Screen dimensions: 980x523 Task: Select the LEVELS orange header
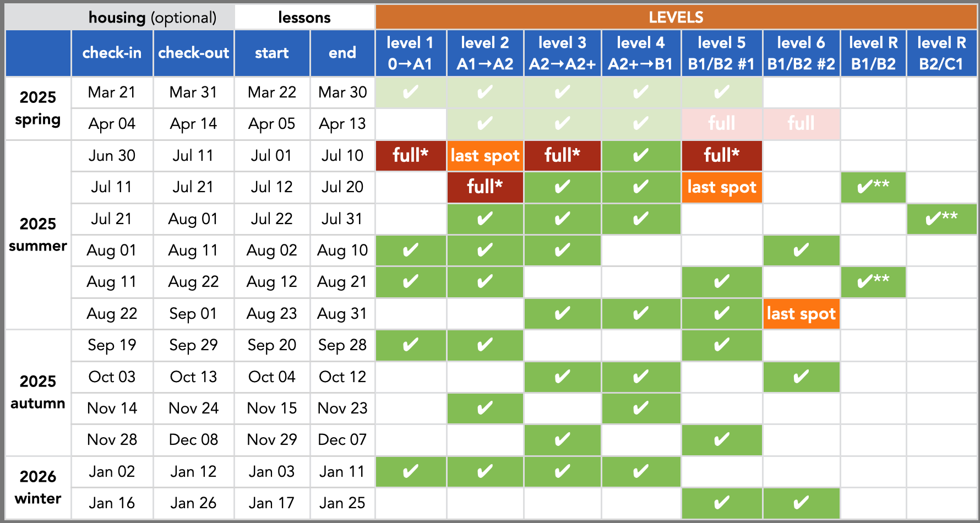click(x=676, y=17)
